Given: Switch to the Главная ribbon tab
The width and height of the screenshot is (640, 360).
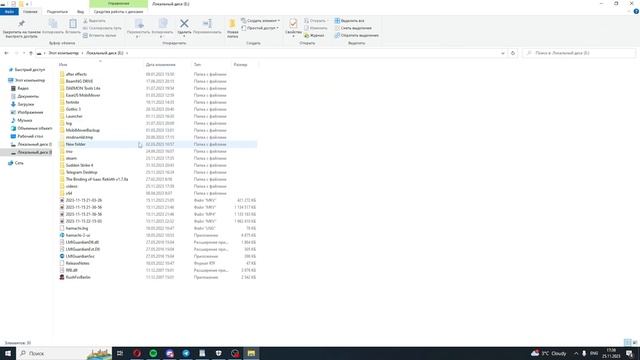Looking at the screenshot, I should 30,12.
